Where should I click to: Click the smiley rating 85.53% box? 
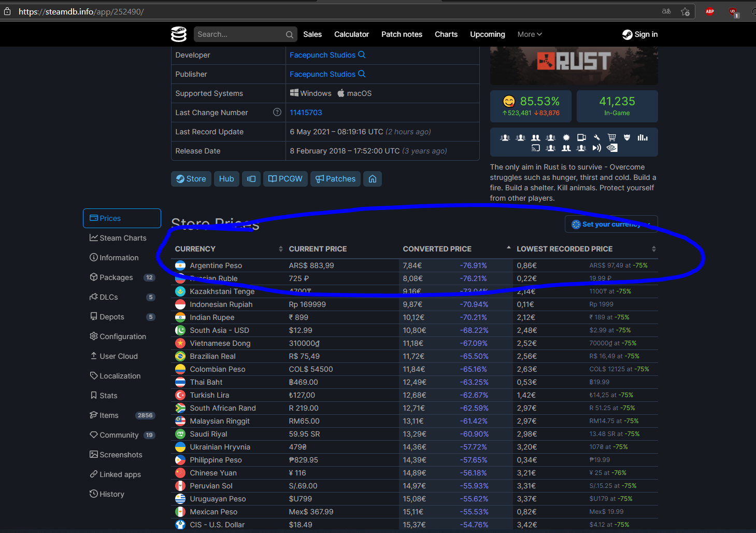point(531,106)
